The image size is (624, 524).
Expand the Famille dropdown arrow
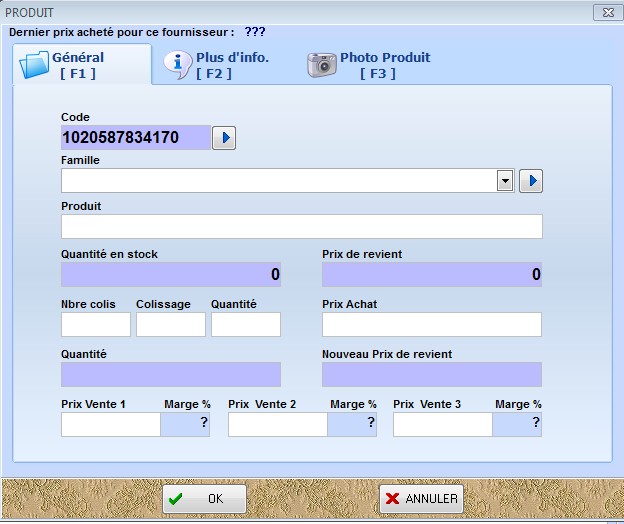point(505,181)
